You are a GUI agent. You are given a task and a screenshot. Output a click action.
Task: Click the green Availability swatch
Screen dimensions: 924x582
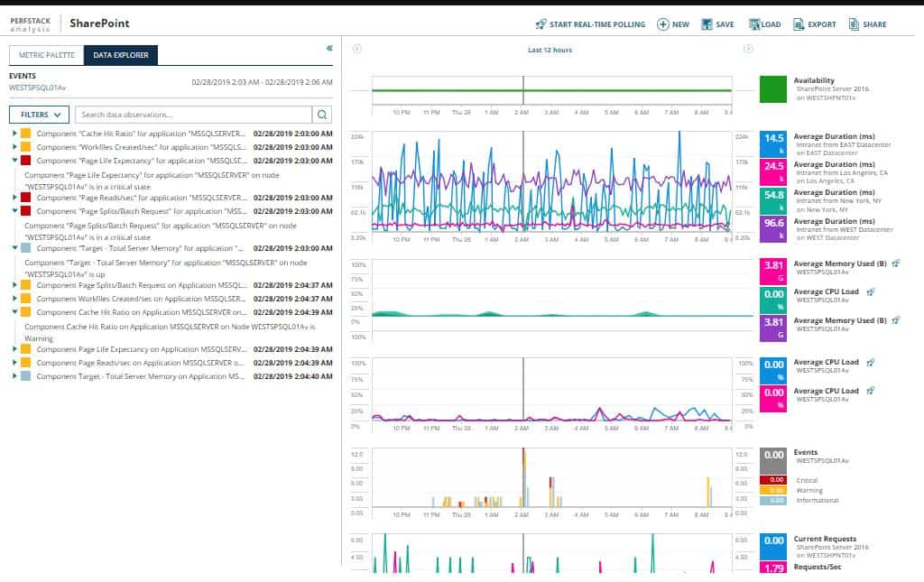tap(772, 89)
